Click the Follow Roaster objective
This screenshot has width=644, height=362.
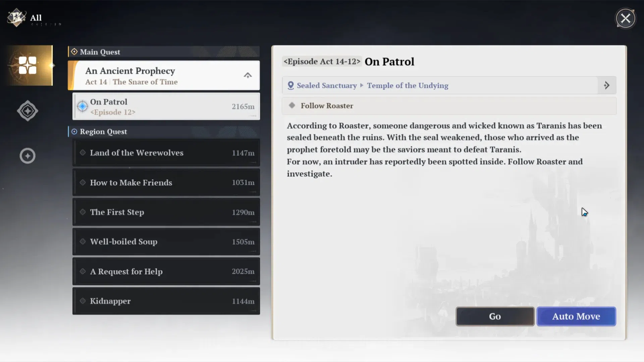click(x=449, y=106)
